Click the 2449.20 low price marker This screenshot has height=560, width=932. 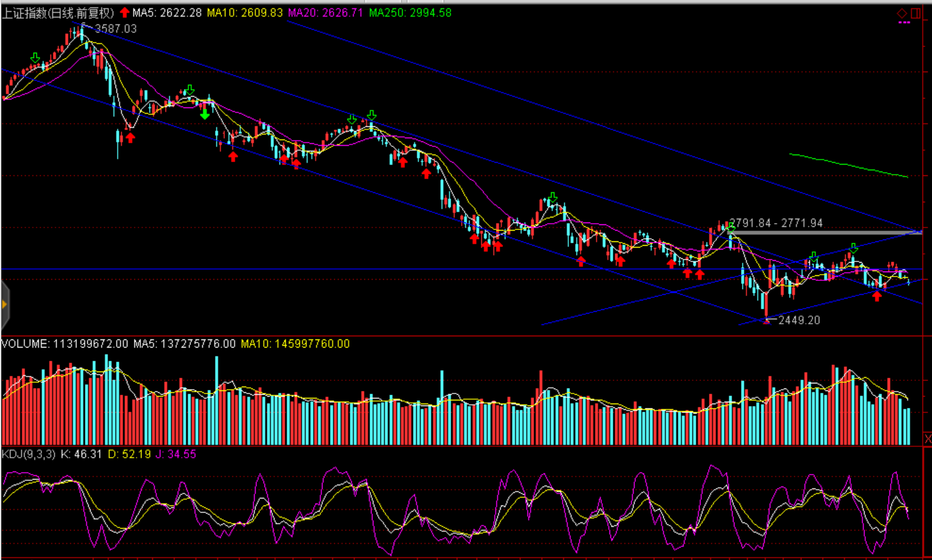[799, 320]
